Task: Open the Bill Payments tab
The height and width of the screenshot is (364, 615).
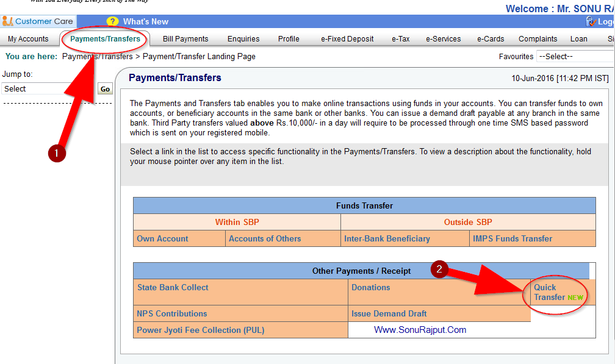Action: tap(185, 39)
